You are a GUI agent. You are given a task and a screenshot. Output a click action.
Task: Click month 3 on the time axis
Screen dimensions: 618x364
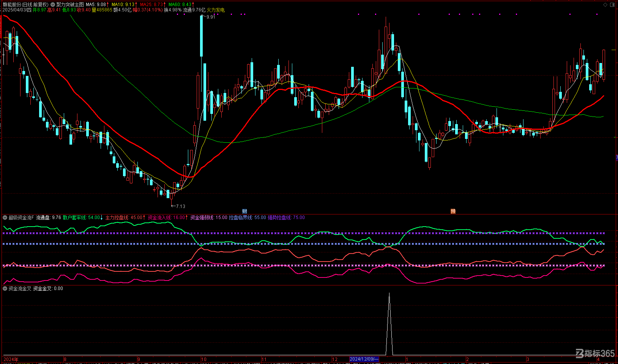coord(528,359)
